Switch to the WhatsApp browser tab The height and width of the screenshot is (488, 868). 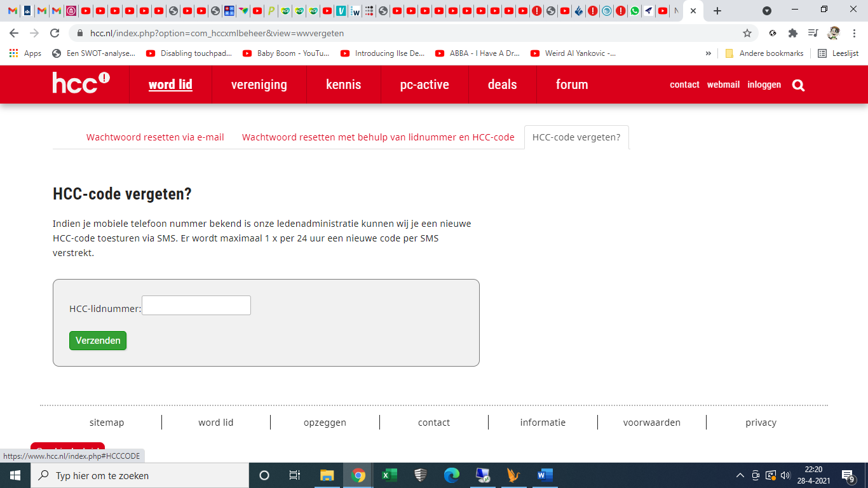635,11
